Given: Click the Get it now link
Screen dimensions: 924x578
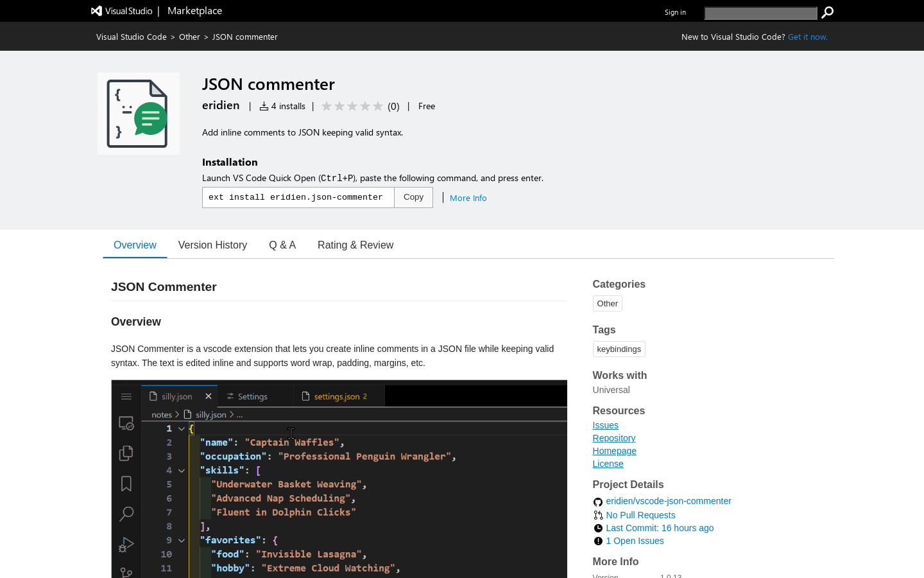Looking at the screenshot, I should 808,37.
